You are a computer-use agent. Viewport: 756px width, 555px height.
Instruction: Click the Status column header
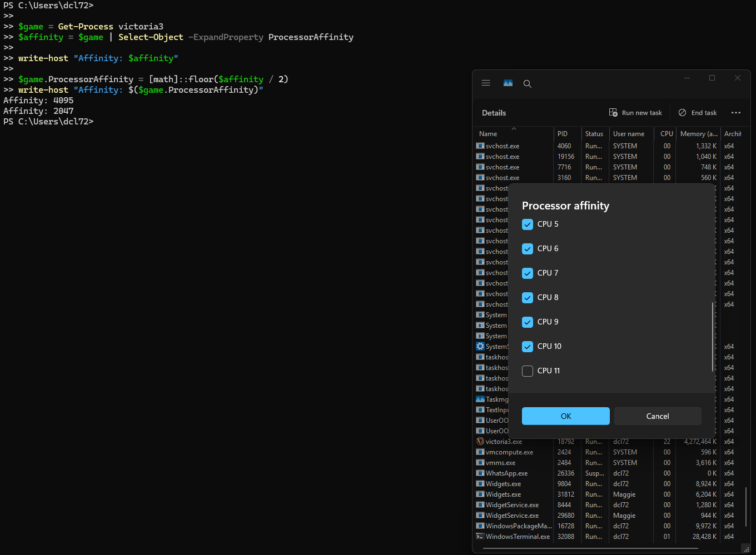tap(594, 134)
